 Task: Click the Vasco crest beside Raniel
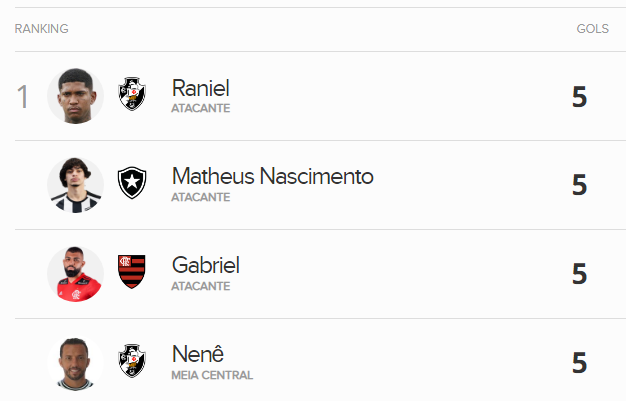click(x=132, y=95)
